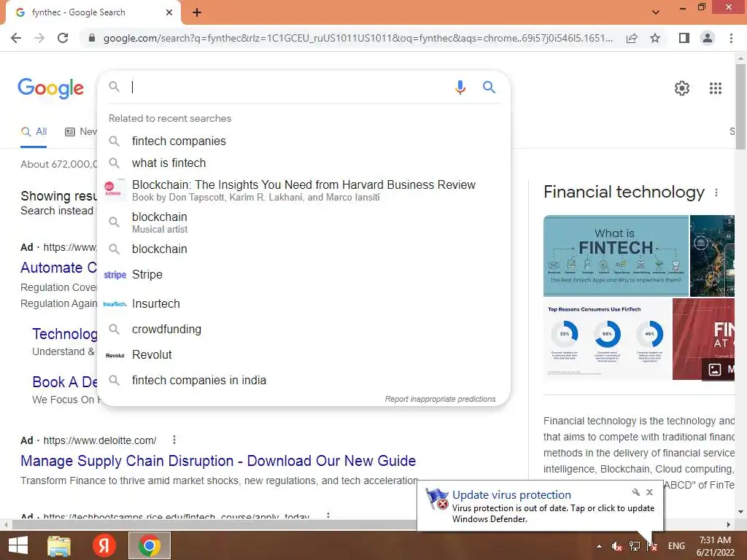The width and height of the screenshot is (747, 560).
Task: Switch to the All results tab
Action: 34,132
